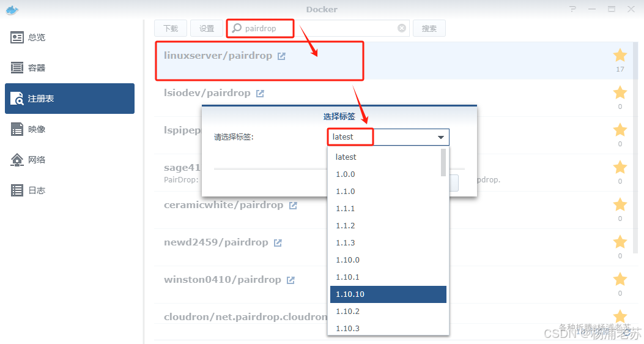
Task: Click the help question mark icon
Action: 572,9
